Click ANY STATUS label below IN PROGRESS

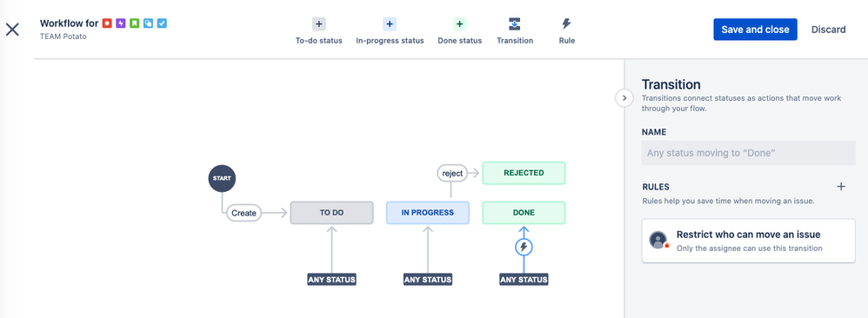427,279
